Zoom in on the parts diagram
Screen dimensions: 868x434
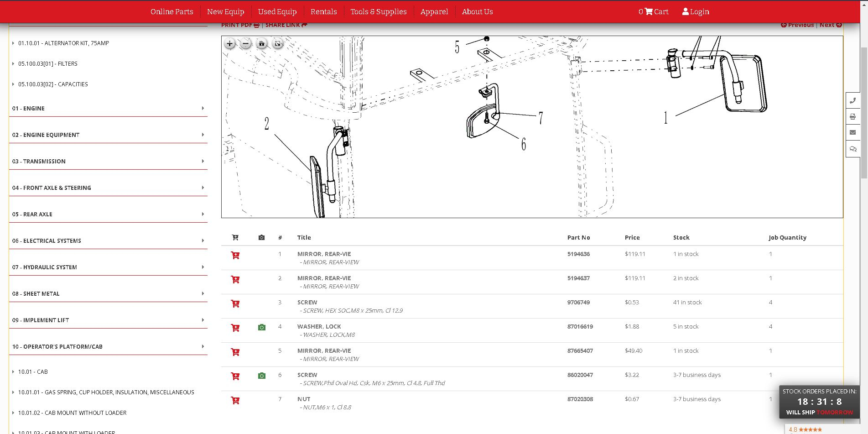pyautogui.click(x=230, y=44)
